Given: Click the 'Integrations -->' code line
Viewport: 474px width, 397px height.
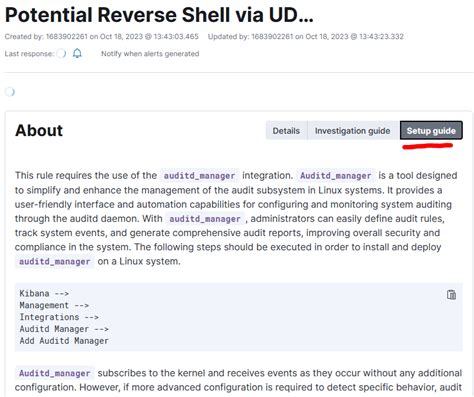Looking at the screenshot, I should [x=59, y=317].
